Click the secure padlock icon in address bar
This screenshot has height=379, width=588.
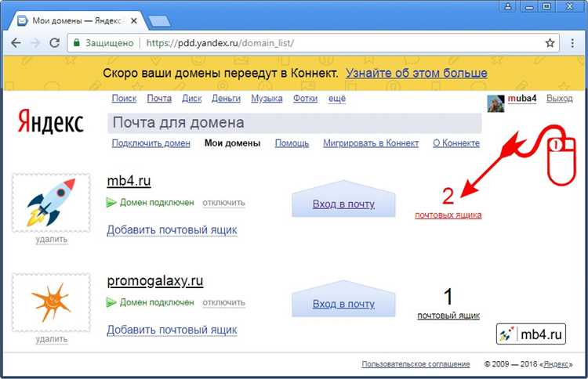pyautogui.click(x=75, y=43)
